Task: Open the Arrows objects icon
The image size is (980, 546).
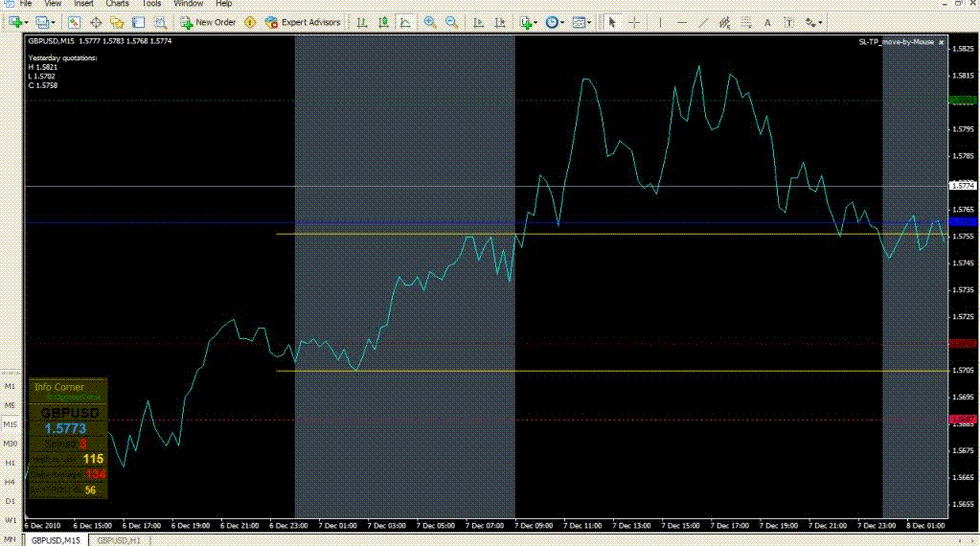Action: coord(810,22)
